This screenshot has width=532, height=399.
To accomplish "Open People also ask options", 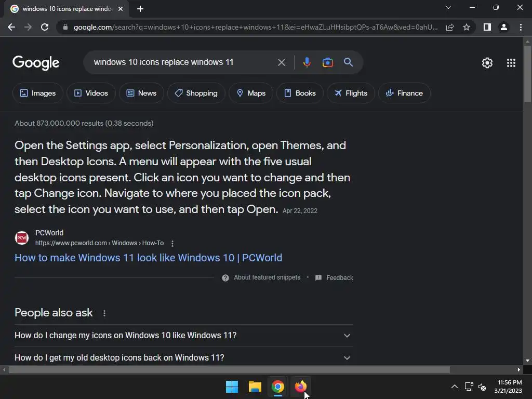I will pyautogui.click(x=104, y=313).
